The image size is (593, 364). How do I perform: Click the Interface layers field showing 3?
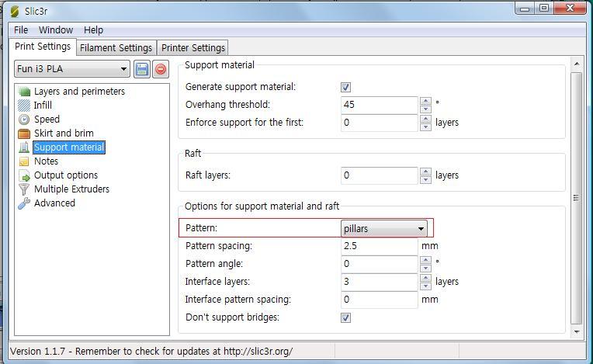(380, 282)
